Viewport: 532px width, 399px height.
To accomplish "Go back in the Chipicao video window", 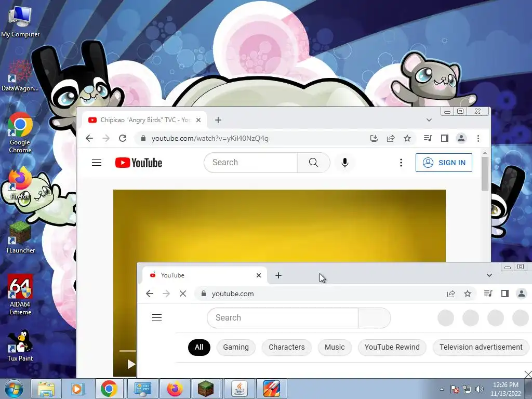I will (89, 138).
